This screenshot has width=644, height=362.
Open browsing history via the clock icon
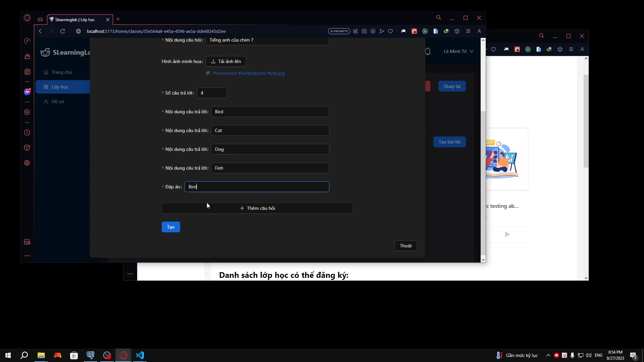coord(27,133)
